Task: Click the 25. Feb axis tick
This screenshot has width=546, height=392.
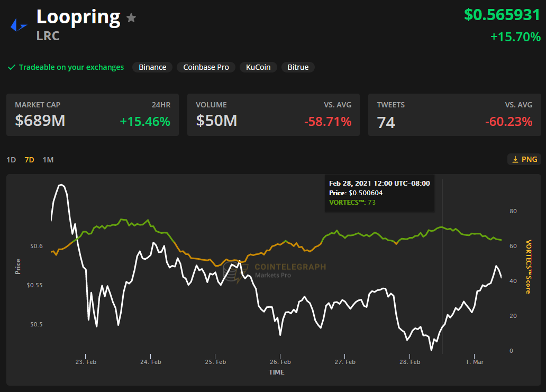Action: pyautogui.click(x=215, y=362)
